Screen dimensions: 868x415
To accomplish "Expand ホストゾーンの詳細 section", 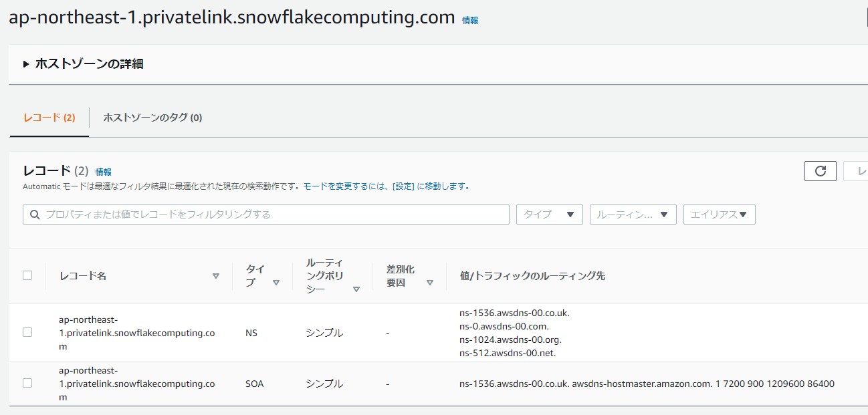I will (x=83, y=64).
